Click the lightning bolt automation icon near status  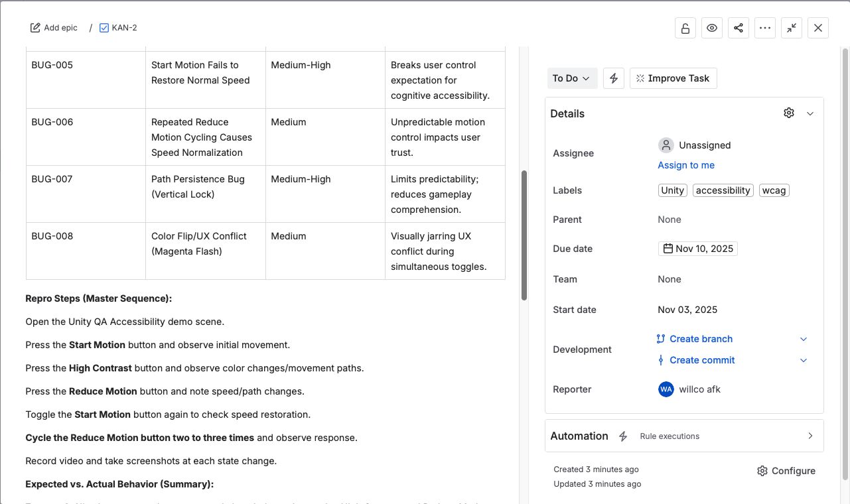614,78
